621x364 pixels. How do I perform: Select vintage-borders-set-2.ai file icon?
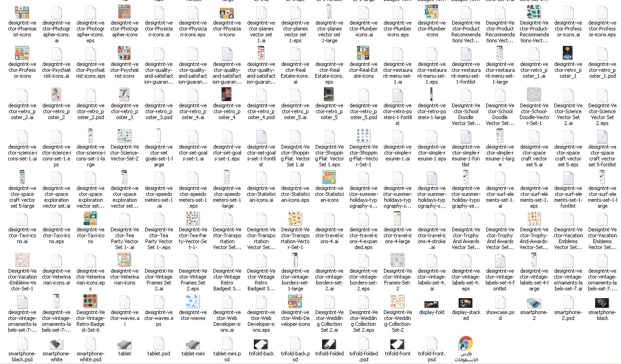click(329, 260)
